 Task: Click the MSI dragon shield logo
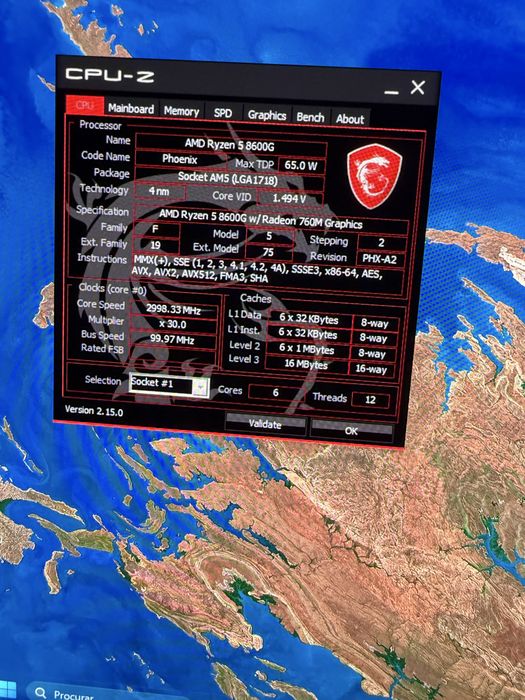tap(374, 176)
